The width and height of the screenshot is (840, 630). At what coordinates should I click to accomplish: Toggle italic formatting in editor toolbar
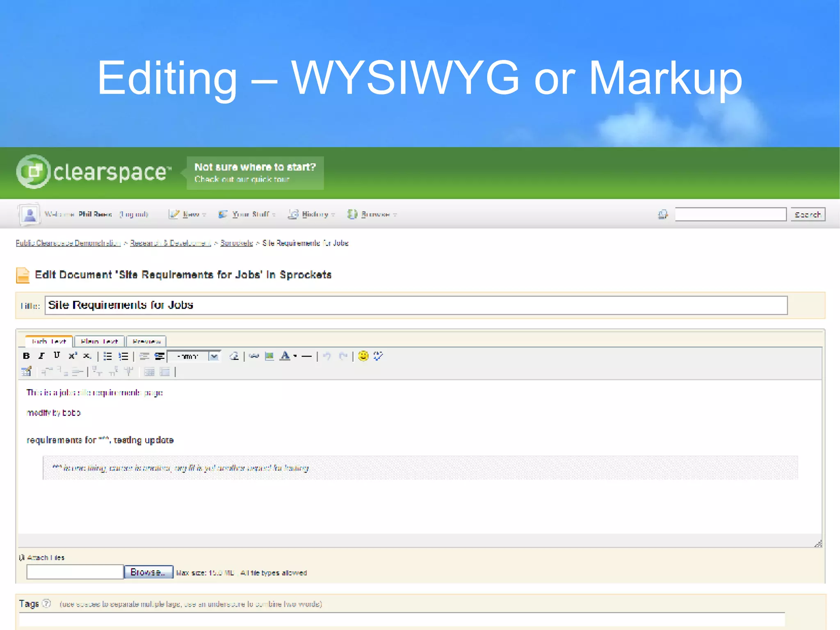tap(41, 356)
